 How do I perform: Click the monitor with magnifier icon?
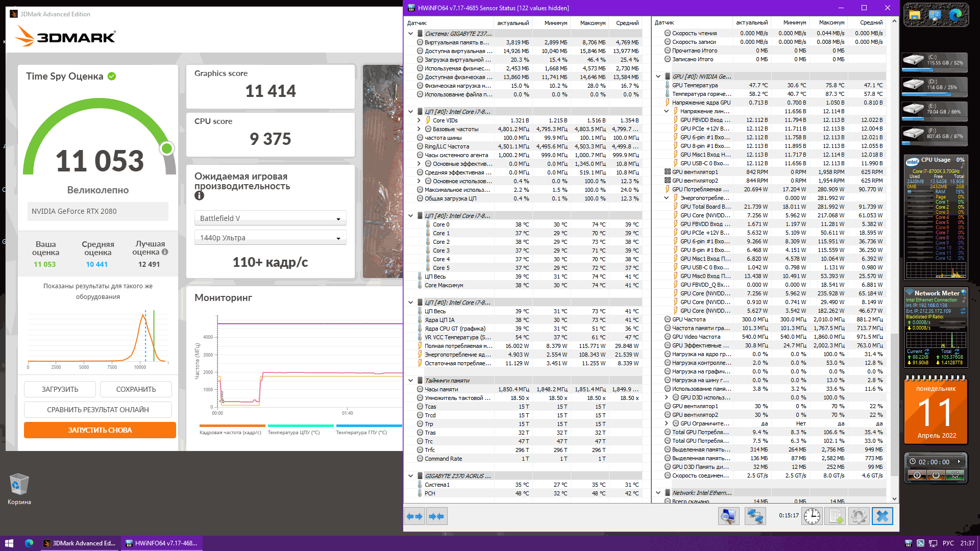pyautogui.click(x=728, y=516)
